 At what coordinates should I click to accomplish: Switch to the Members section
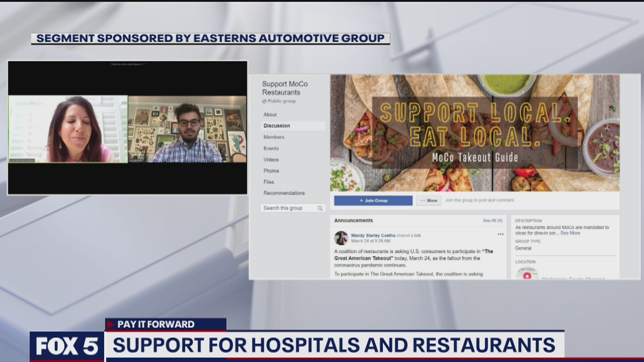[274, 137]
